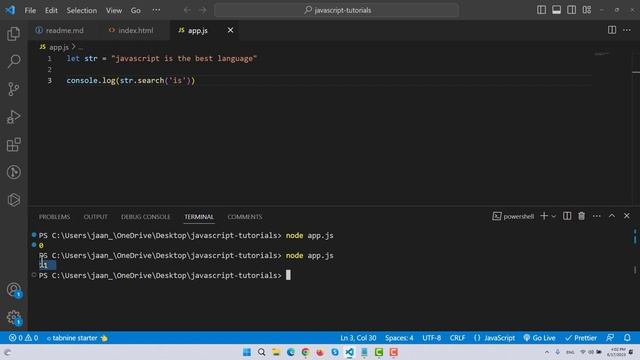This screenshot has width=640, height=360.
Task: Change indentation via Spaces: 4
Action: (x=399, y=338)
